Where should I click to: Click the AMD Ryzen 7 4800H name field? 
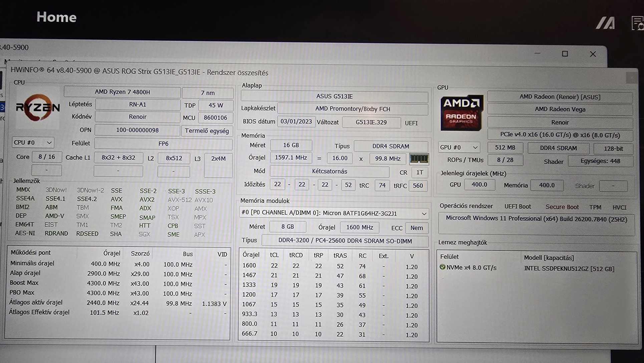122,92
